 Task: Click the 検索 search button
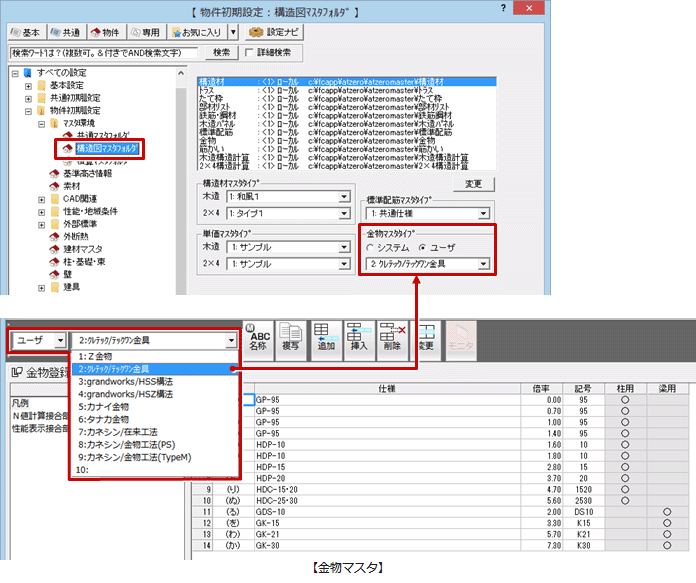pos(222,52)
